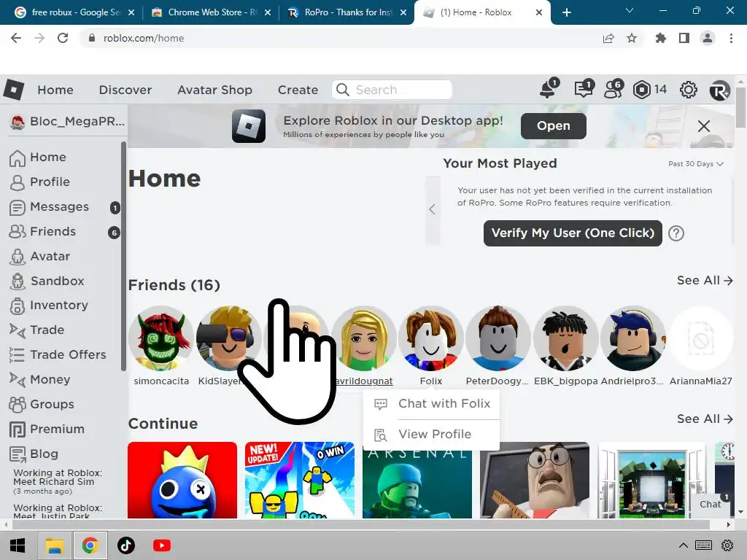
Task: Click the help question mark icon
Action: pos(676,233)
